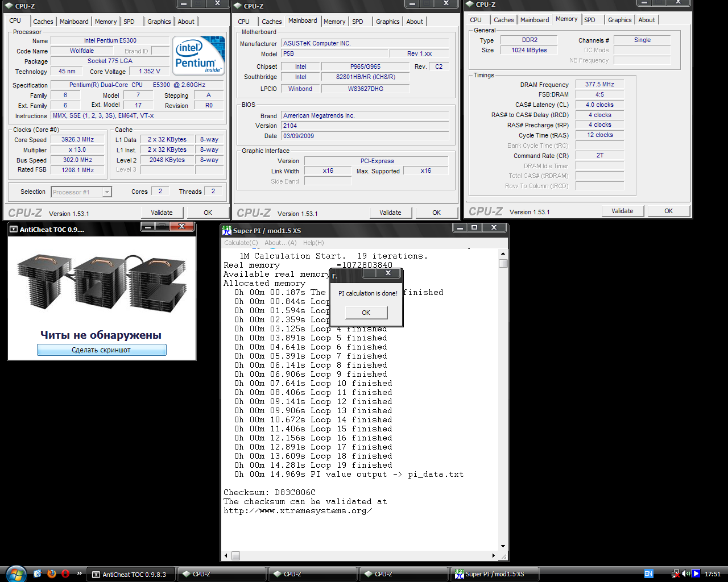
Task: Select About tab in middle CPU-Z window
Action: (x=415, y=22)
